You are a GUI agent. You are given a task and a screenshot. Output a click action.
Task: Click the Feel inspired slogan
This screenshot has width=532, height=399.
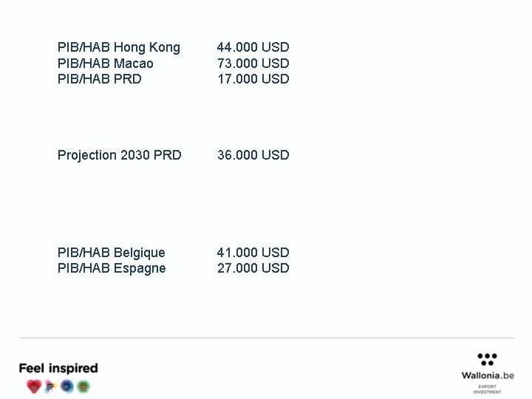58,368
